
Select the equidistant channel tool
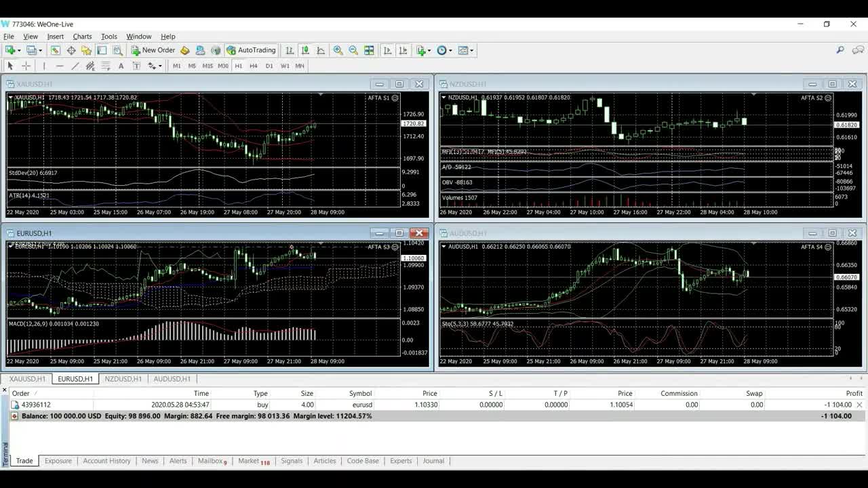[90, 66]
